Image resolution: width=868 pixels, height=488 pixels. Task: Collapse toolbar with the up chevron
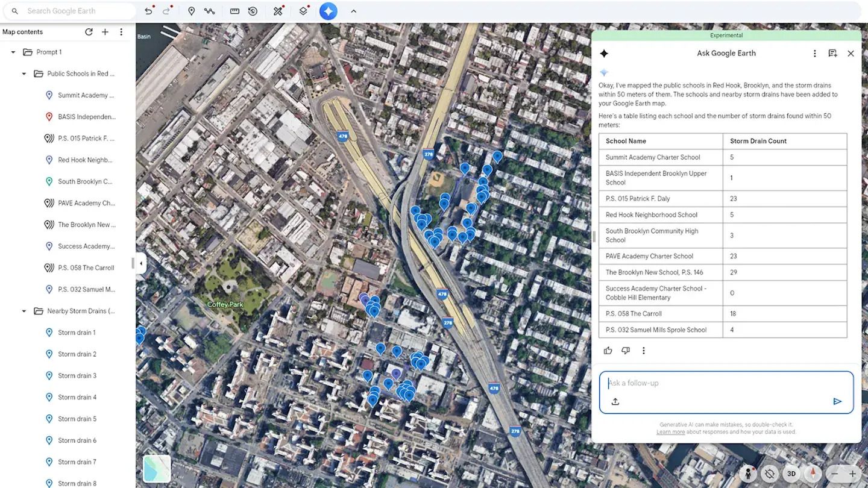pos(354,11)
